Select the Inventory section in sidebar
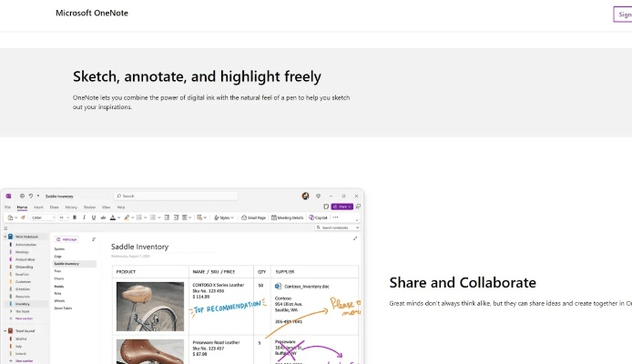632x364 pixels. pyautogui.click(x=22, y=304)
